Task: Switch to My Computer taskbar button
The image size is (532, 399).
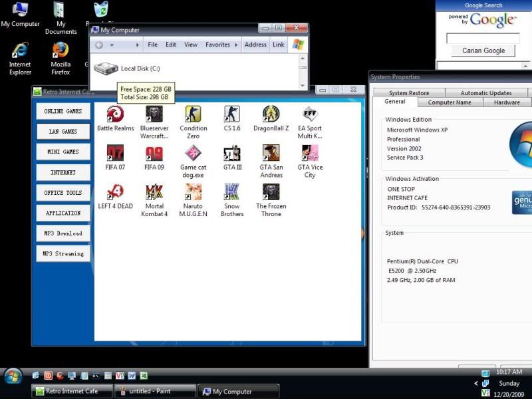Action: click(x=239, y=391)
